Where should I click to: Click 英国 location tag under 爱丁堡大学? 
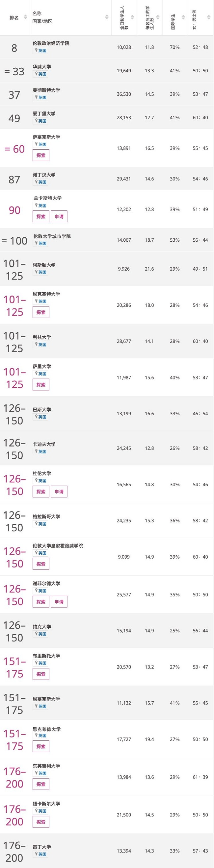[40, 121]
